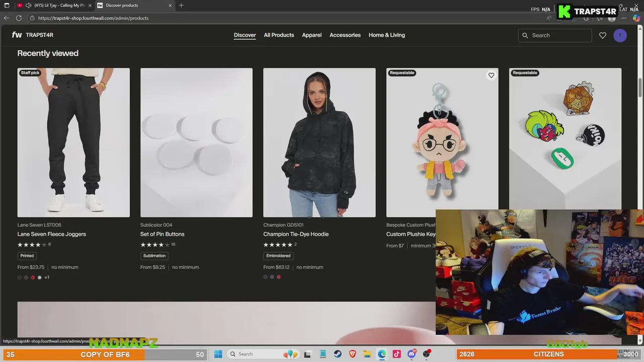Click the hoodie star rating
Image resolution: width=644 pixels, height=362 pixels.
tap(278, 245)
